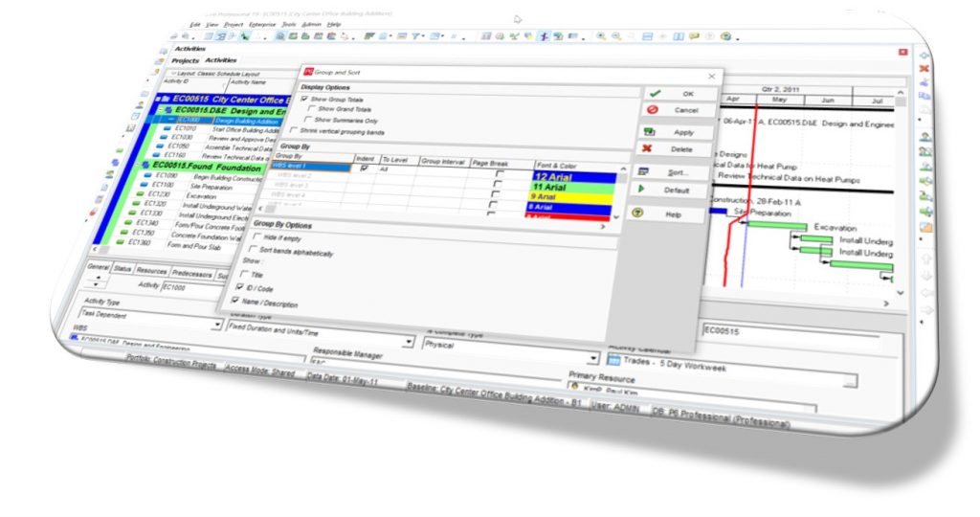Check Page Break box next to 12 Arial row
This screenshot has width=980, height=517.
(500, 174)
